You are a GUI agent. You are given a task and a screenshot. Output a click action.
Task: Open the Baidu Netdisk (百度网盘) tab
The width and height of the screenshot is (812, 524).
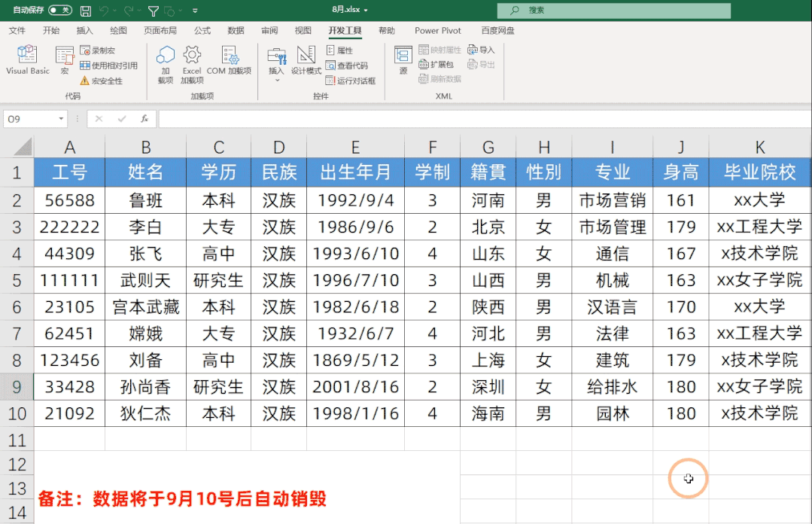pyautogui.click(x=497, y=31)
